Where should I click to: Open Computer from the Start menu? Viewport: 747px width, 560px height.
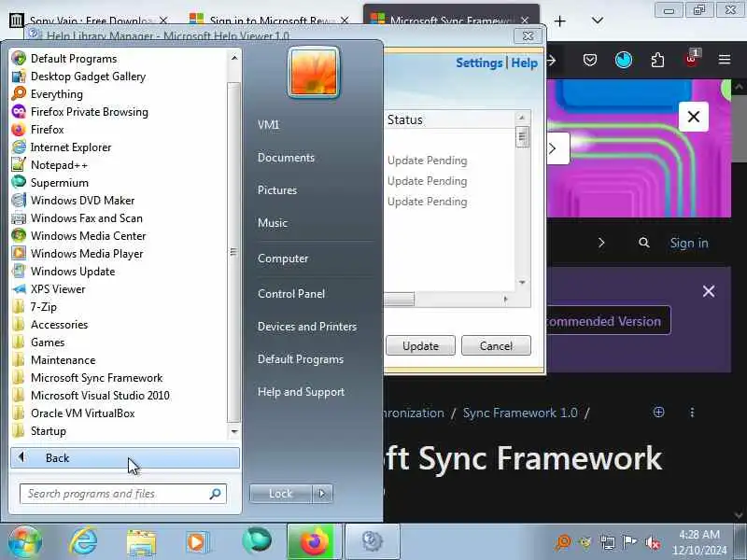(283, 259)
